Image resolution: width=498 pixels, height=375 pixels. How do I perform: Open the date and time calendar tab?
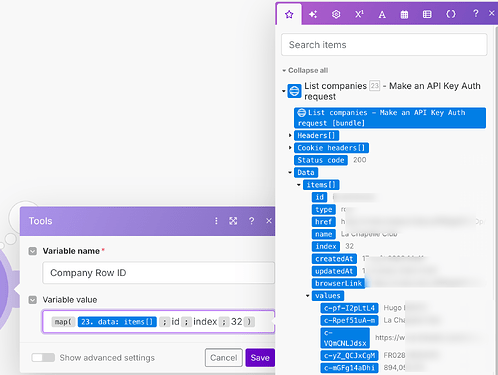tap(404, 14)
